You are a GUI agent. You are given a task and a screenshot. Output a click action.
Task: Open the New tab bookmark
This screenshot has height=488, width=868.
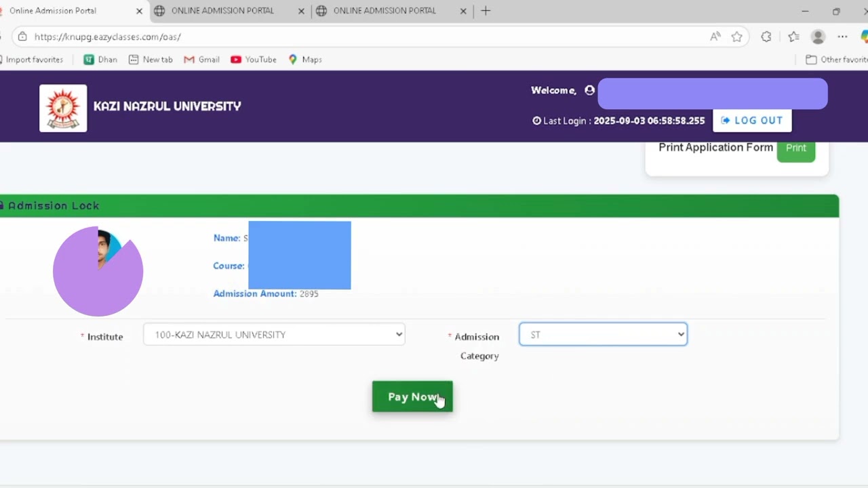151,60
